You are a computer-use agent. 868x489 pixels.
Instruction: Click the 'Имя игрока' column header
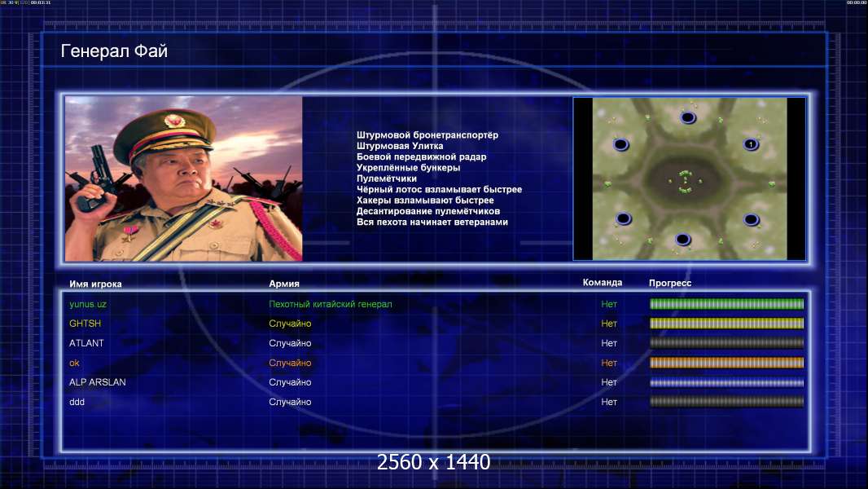95,284
